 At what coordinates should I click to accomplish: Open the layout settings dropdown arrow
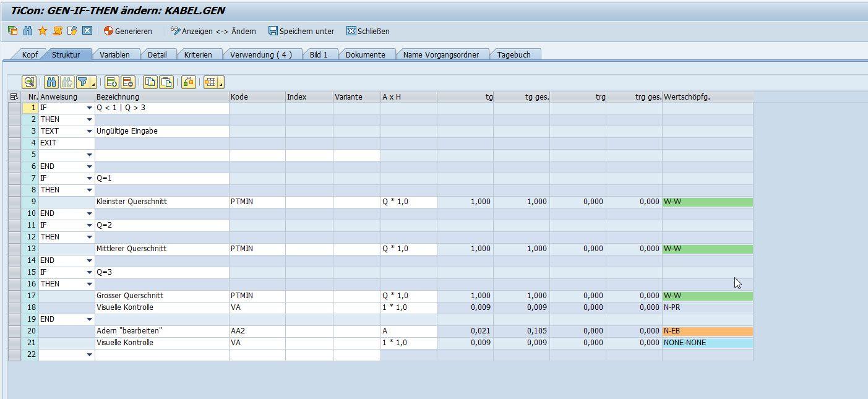coord(221,83)
